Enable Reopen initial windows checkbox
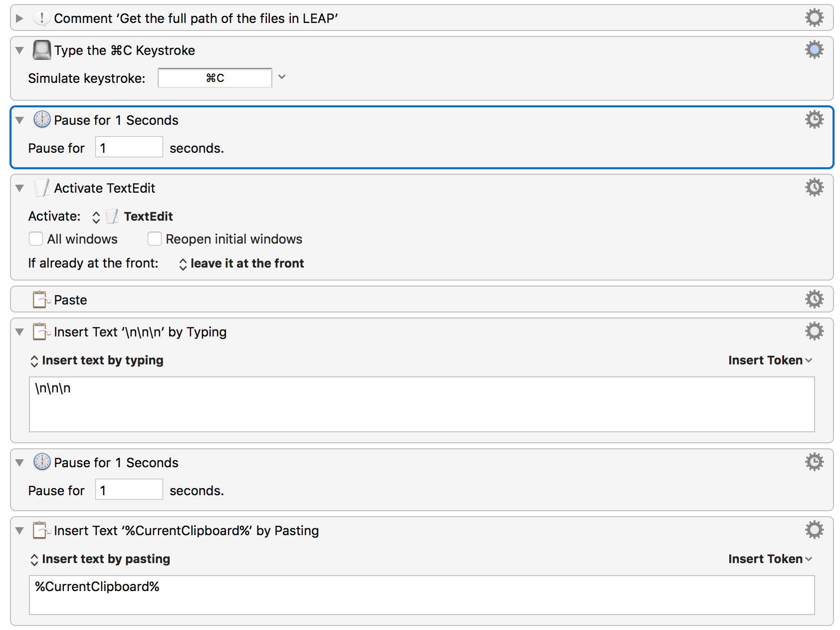This screenshot has height=630, width=840. pyautogui.click(x=155, y=239)
